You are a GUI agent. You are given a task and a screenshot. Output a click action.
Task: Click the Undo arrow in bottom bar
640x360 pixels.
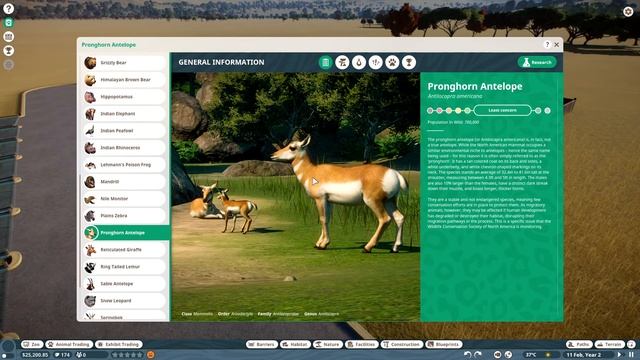click(x=468, y=355)
